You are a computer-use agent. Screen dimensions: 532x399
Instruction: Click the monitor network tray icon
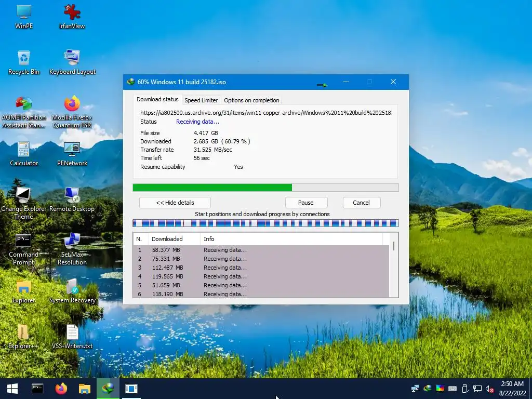(477, 389)
